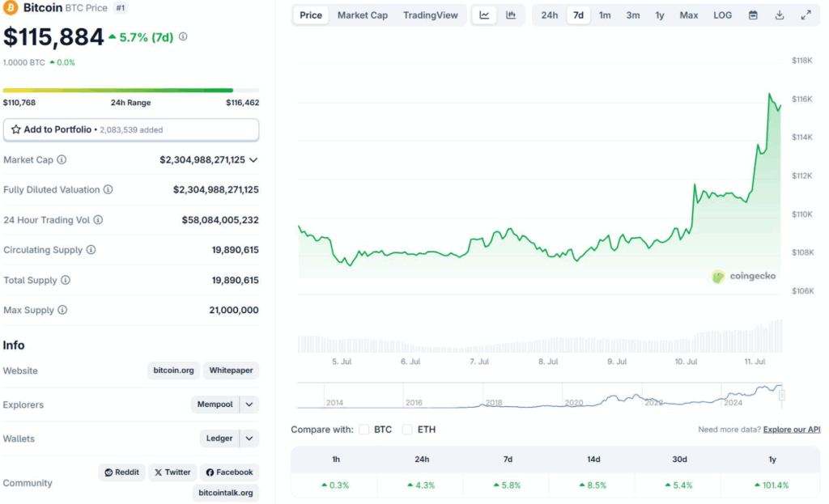Open Market Cap info tooltip icon
Image resolution: width=829 pixels, height=504 pixels.
[62, 159]
